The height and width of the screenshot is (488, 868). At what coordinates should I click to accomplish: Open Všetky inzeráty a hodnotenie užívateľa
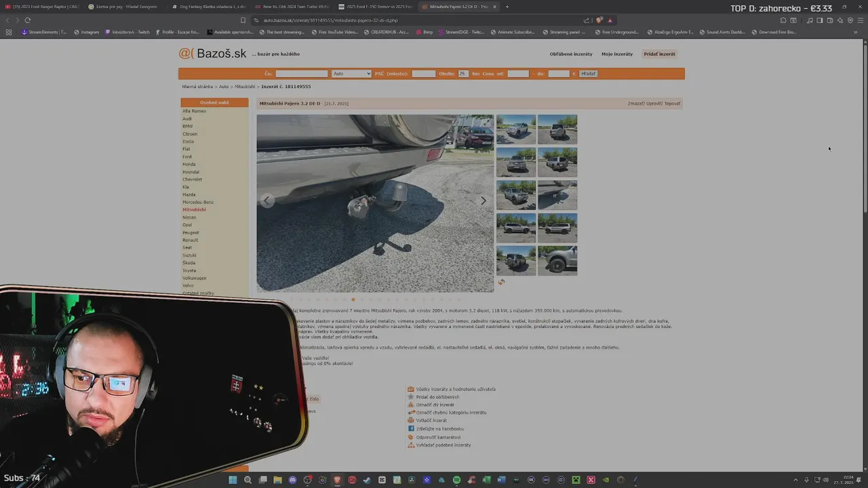tap(456, 389)
